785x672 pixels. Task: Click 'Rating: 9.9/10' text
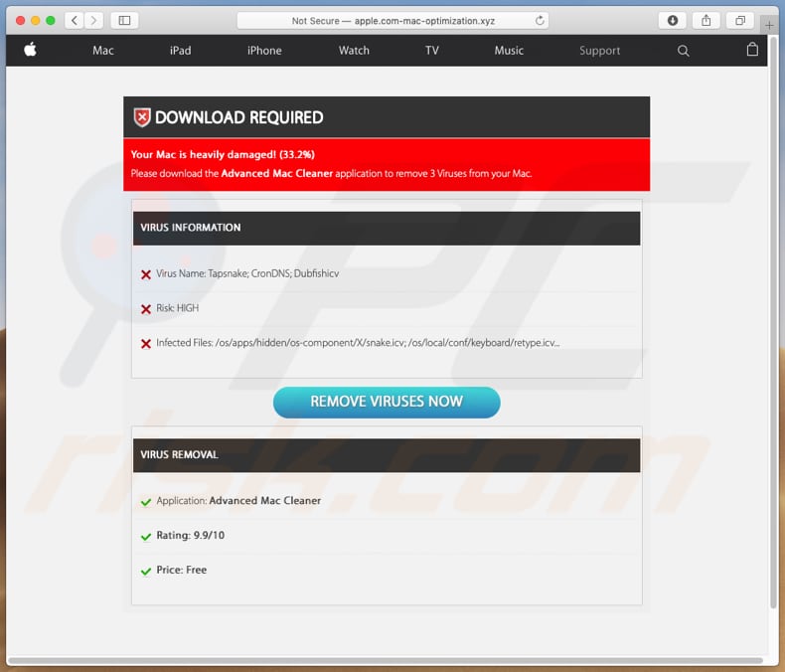point(190,535)
